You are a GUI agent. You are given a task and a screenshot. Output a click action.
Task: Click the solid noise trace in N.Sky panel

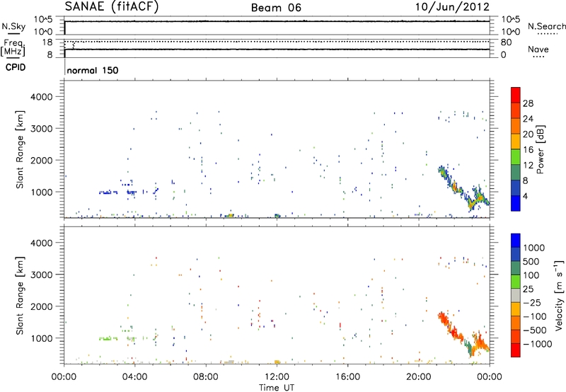[277, 21]
